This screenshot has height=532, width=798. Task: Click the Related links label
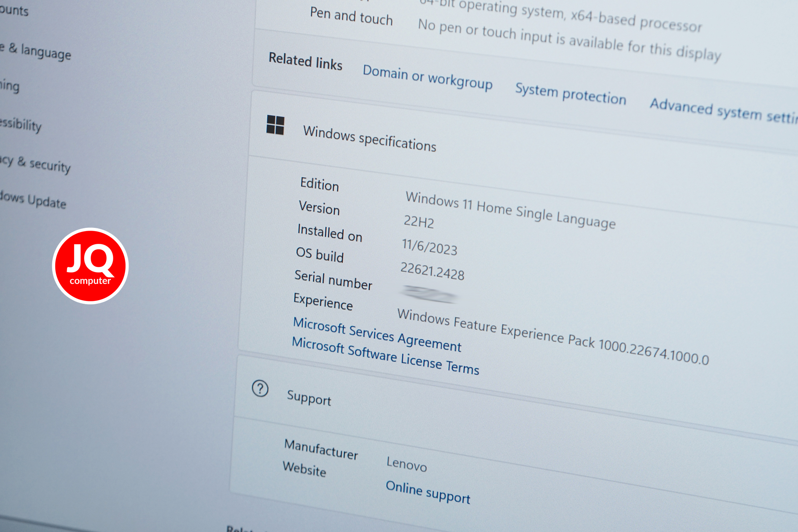(305, 61)
